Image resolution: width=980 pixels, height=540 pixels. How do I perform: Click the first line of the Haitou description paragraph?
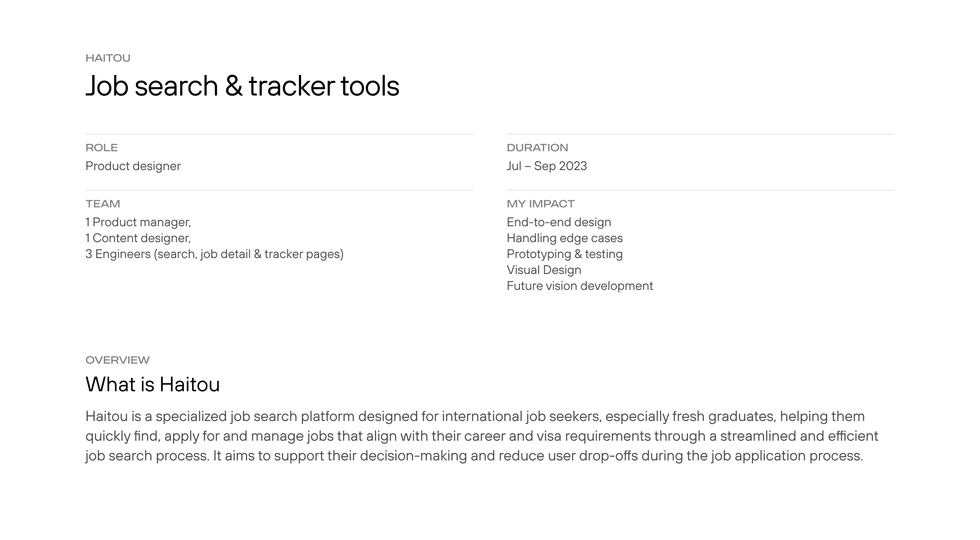[475, 416]
